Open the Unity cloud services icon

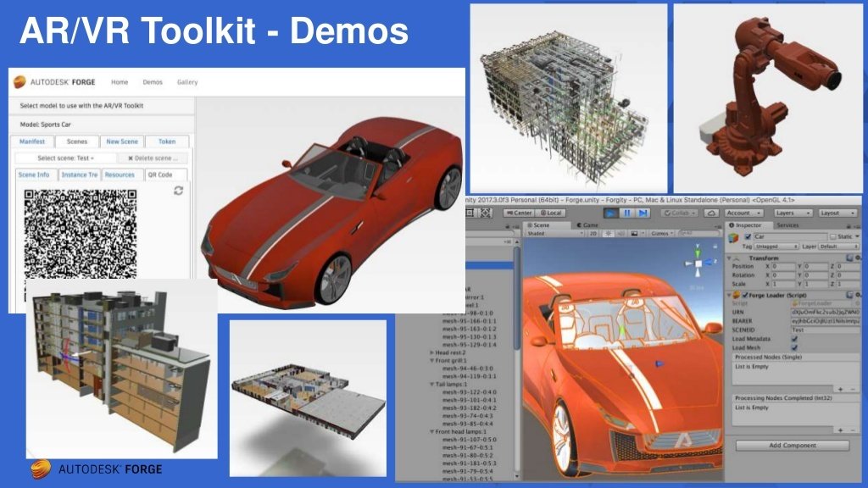(x=711, y=213)
